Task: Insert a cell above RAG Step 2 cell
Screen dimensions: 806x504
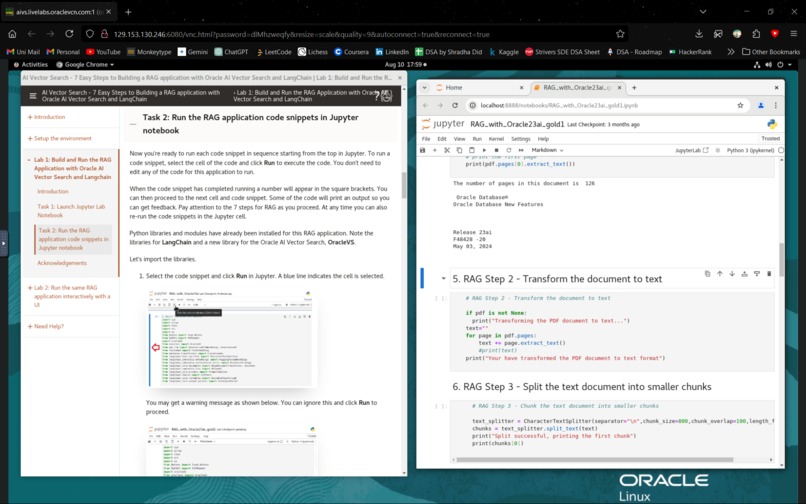Action: [744, 274]
